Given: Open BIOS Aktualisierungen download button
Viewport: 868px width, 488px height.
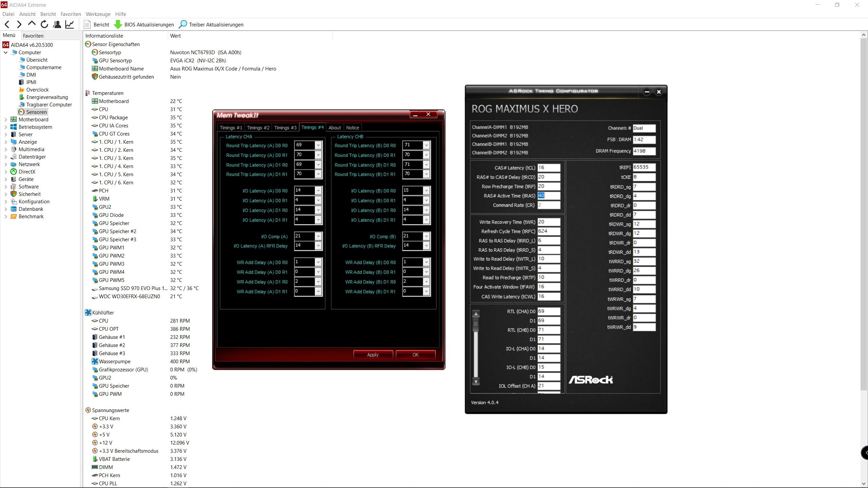Looking at the screenshot, I should pyautogui.click(x=144, y=24).
